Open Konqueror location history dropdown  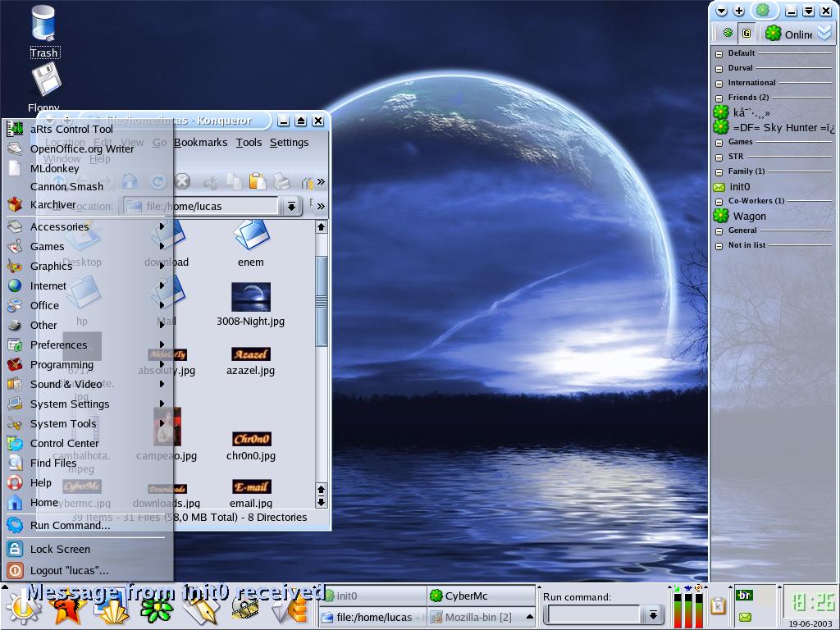(291, 206)
